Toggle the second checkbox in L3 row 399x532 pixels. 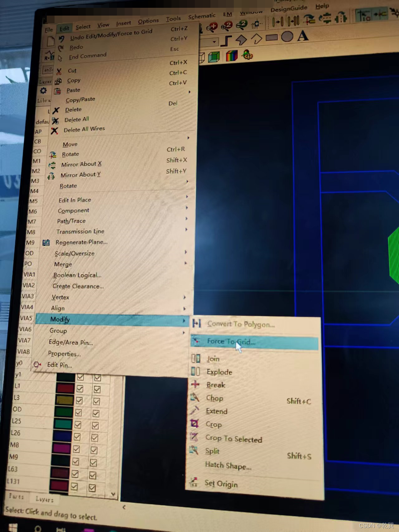tap(97, 401)
